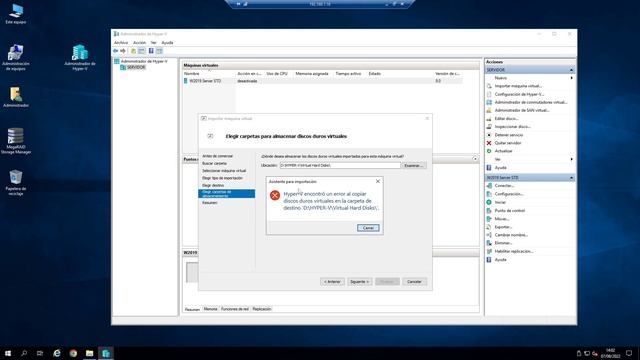Click the Cambiar nombre action

(511, 235)
